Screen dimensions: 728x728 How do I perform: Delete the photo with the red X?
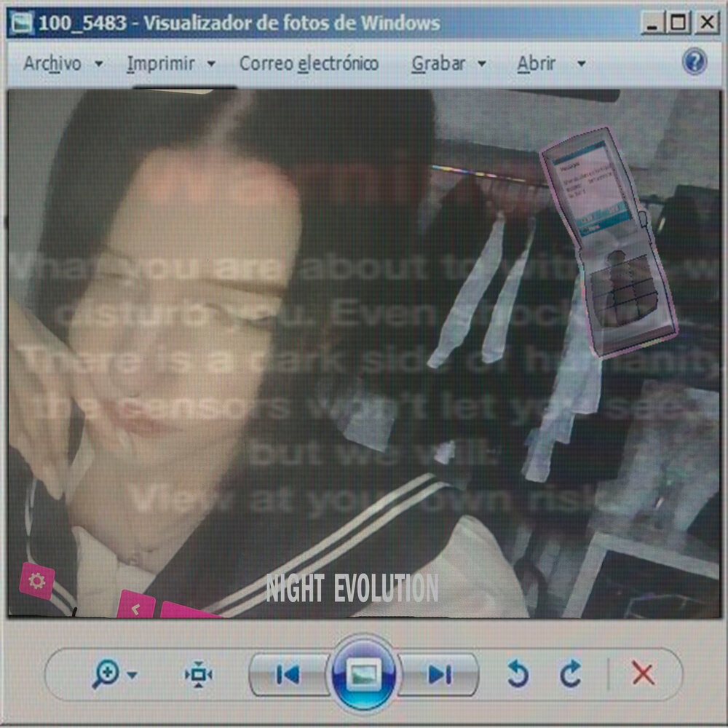point(643,675)
